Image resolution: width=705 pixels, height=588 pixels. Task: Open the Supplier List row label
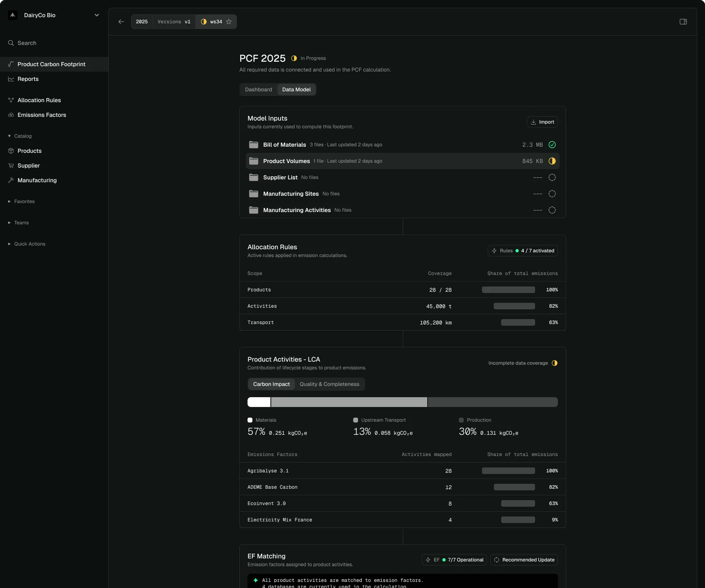tap(281, 177)
